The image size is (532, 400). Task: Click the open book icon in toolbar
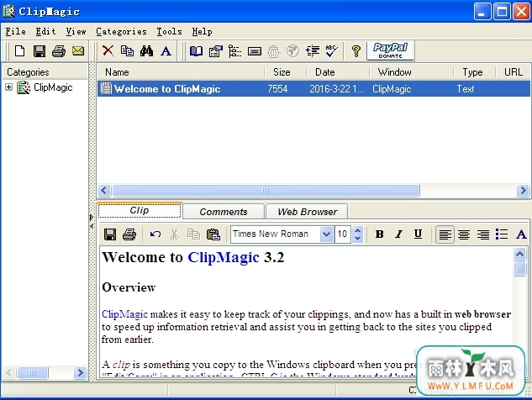[x=196, y=51]
